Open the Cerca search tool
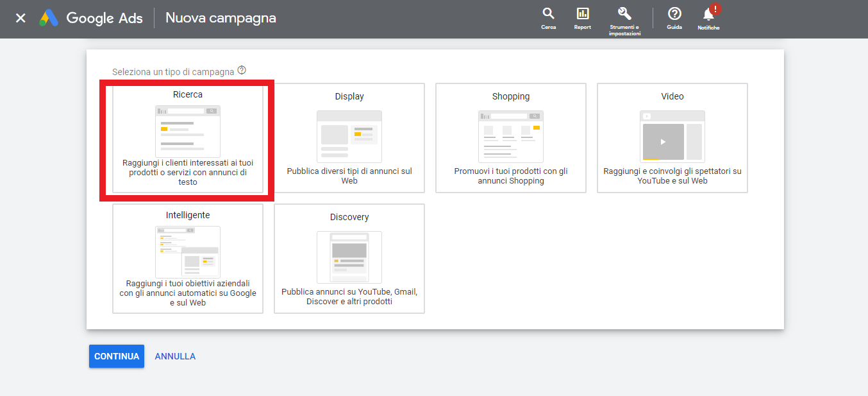The width and height of the screenshot is (868, 396). click(548, 18)
